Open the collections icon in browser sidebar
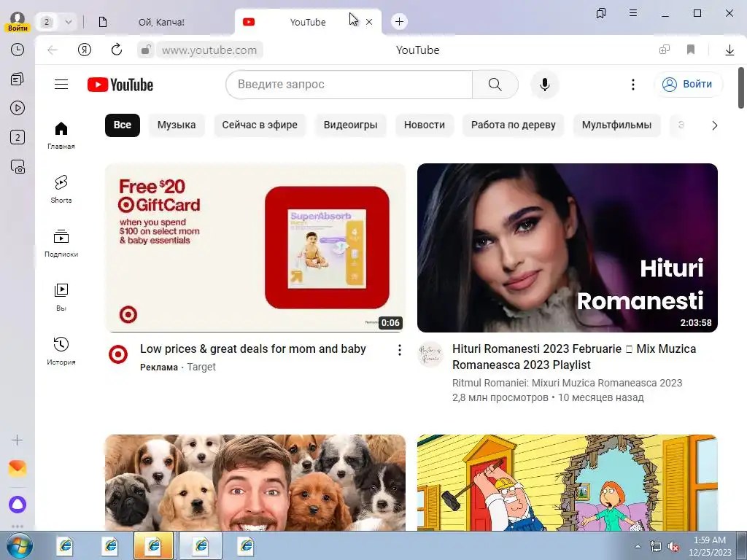The height and width of the screenshot is (560, 747). click(18, 79)
